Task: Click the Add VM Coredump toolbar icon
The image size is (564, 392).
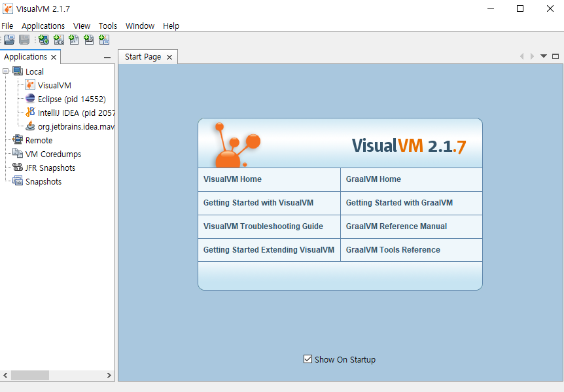Action: (74, 39)
